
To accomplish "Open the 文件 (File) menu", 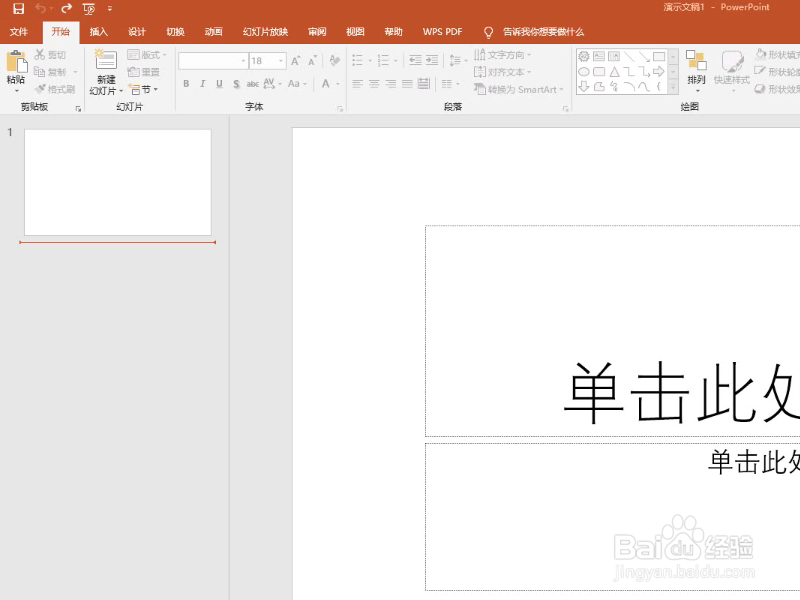I will tap(19, 32).
